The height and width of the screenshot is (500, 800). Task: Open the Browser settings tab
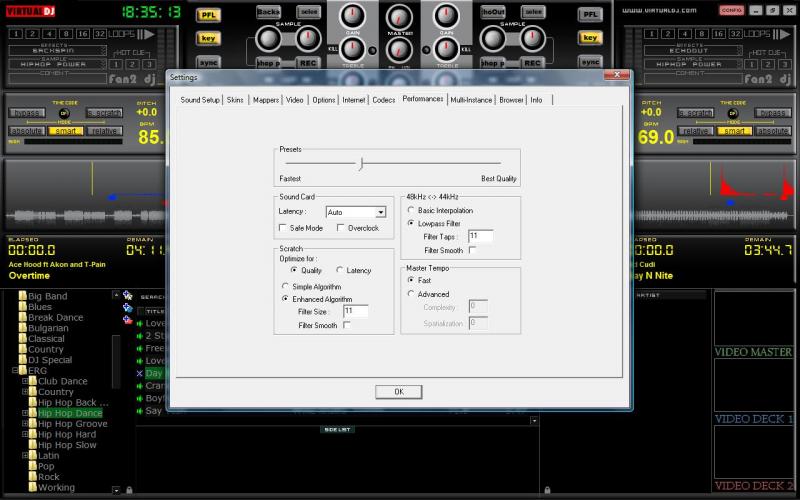coord(511,100)
